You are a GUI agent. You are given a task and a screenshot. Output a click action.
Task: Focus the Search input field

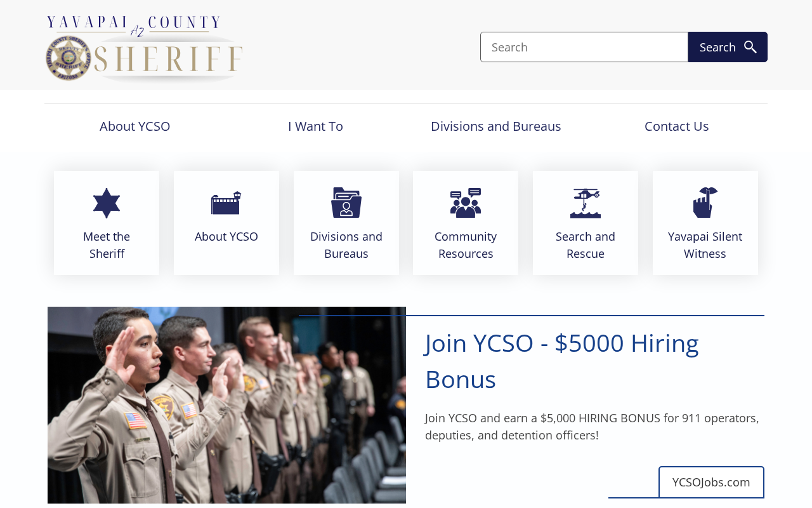click(584, 47)
